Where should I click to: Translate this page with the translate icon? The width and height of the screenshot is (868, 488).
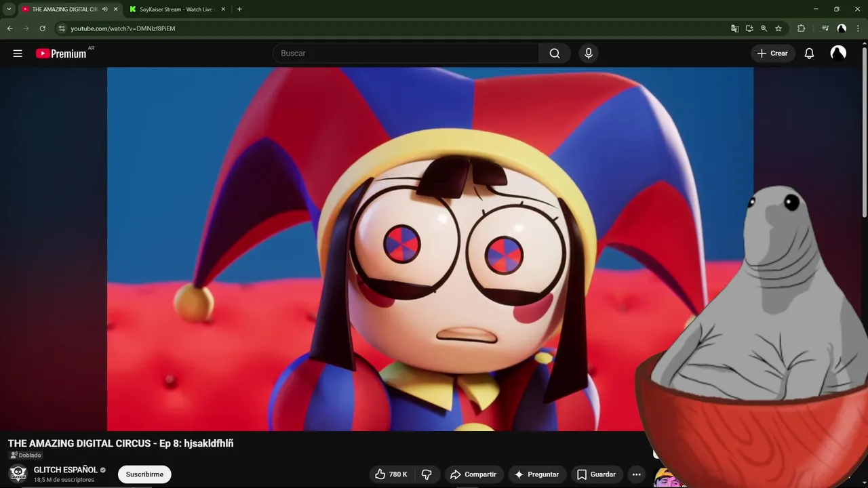[x=734, y=28]
